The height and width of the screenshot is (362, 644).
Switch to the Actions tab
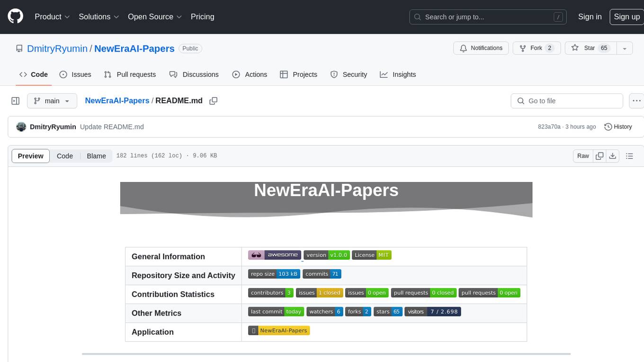click(x=250, y=74)
